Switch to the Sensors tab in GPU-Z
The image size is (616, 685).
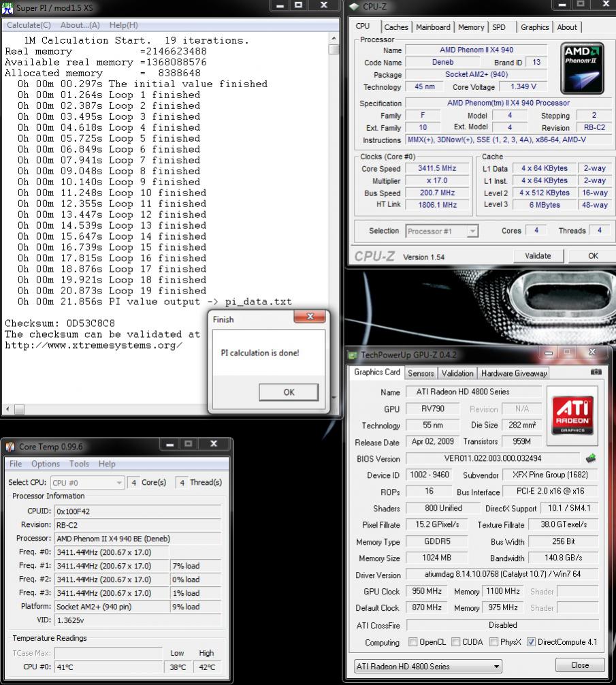pyautogui.click(x=421, y=373)
